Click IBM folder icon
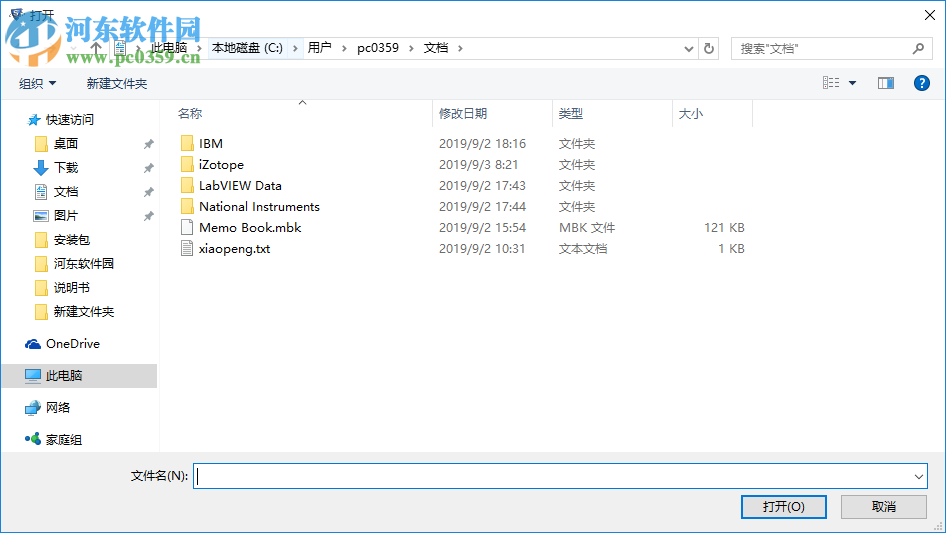Viewport: 946px width, 533px height. (x=187, y=143)
